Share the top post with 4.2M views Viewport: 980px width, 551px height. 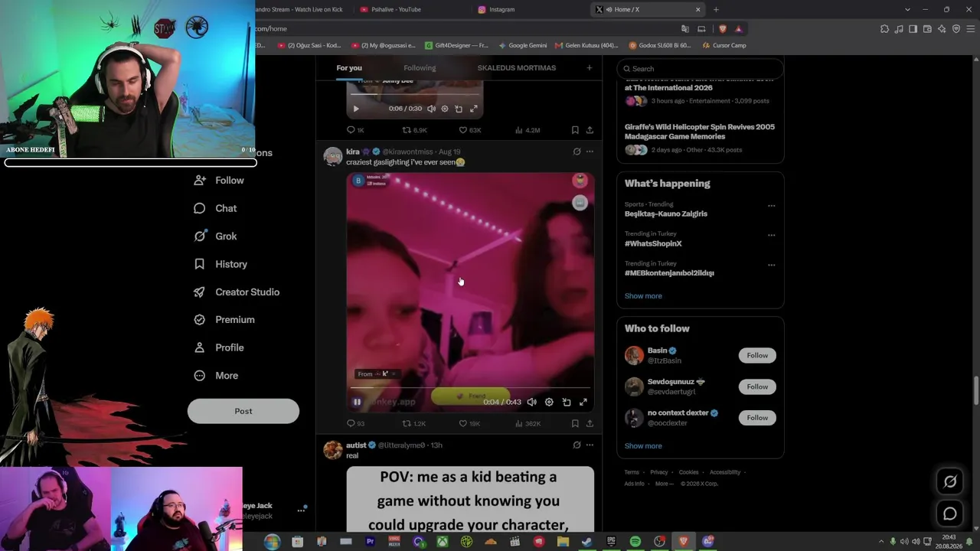pyautogui.click(x=590, y=130)
